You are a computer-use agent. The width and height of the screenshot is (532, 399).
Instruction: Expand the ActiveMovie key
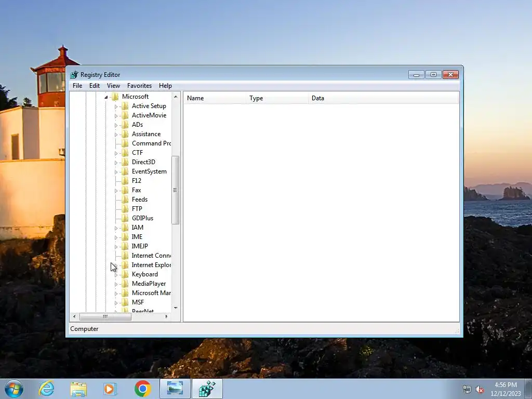pyautogui.click(x=116, y=116)
